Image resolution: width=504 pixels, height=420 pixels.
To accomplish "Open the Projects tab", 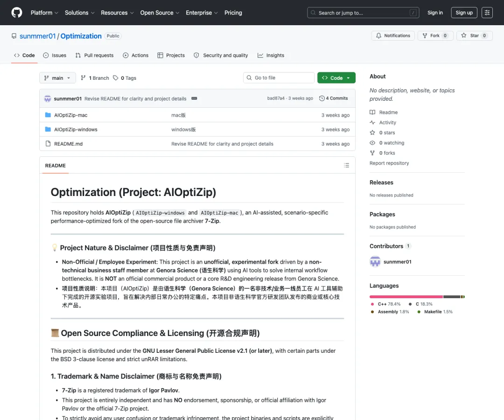I will (x=171, y=55).
